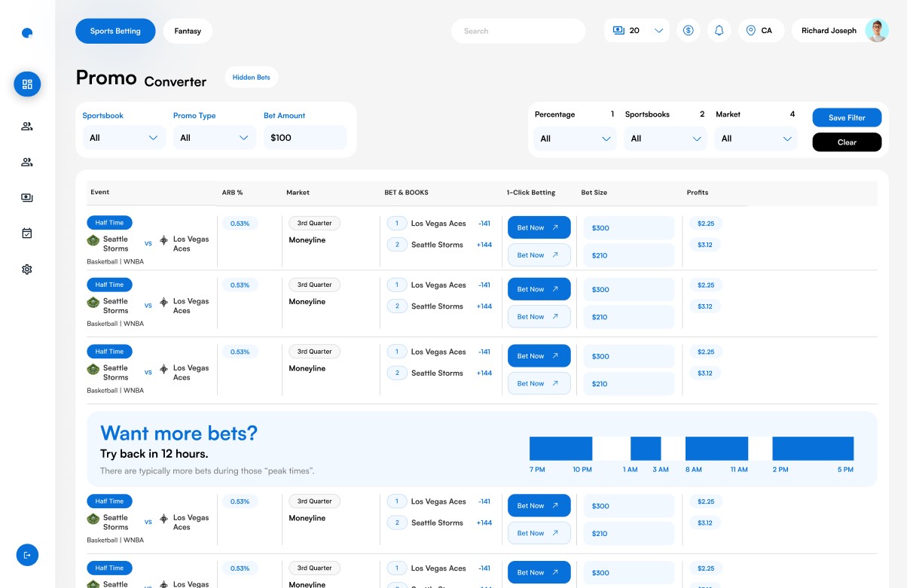
Task: Switch to the Fantasy tab
Action: pyautogui.click(x=188, y=31)
